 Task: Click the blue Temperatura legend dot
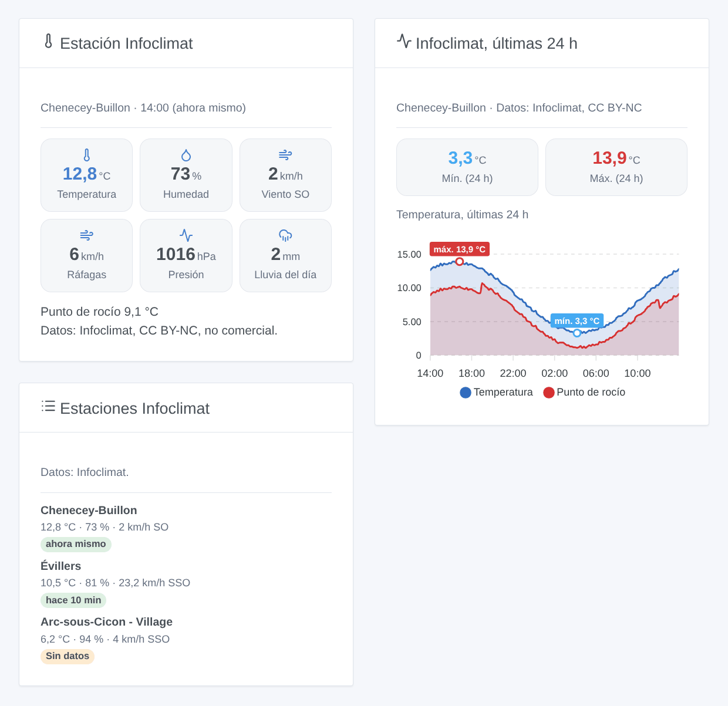[466, 393]
